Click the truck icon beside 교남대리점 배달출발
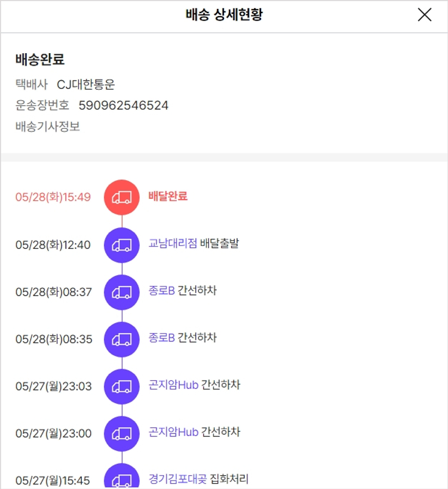 tap(122, 244)
